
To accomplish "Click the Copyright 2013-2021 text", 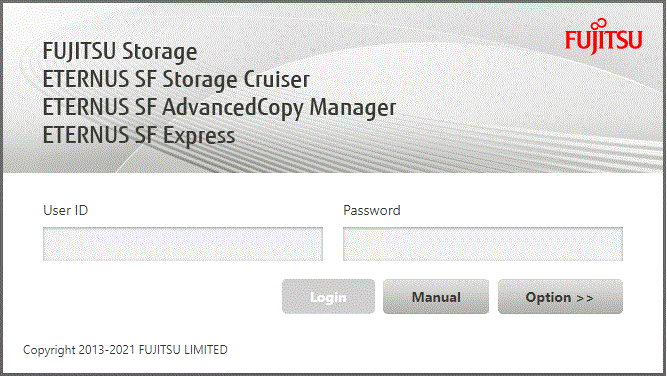I will click(x=79, y=350).
